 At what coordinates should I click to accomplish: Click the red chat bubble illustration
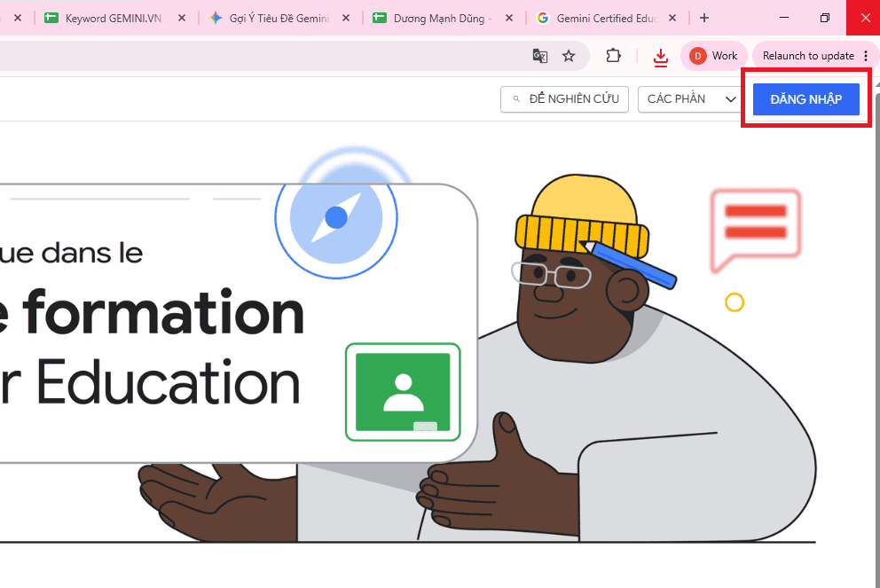756,230
